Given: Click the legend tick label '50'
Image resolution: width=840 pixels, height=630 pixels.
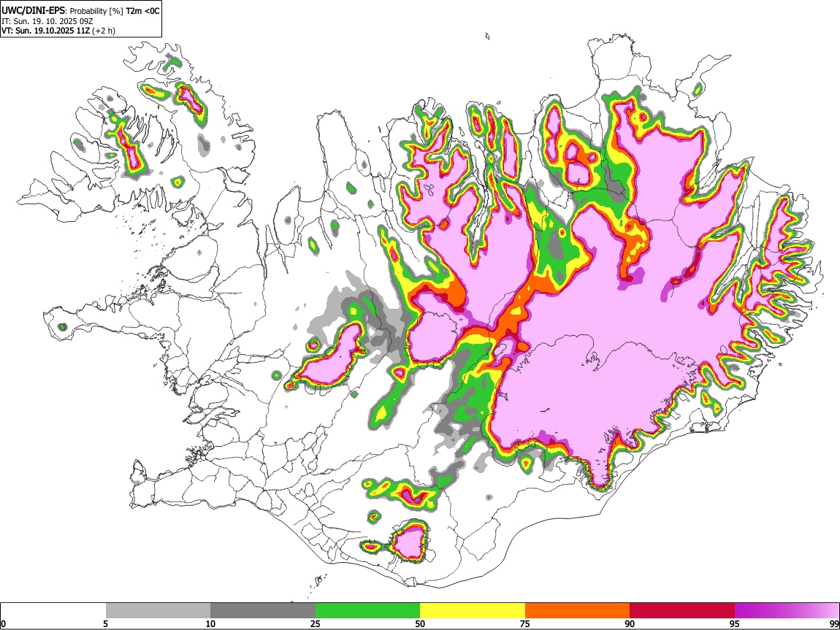Looking at the screenshot, I should (420, 624).
